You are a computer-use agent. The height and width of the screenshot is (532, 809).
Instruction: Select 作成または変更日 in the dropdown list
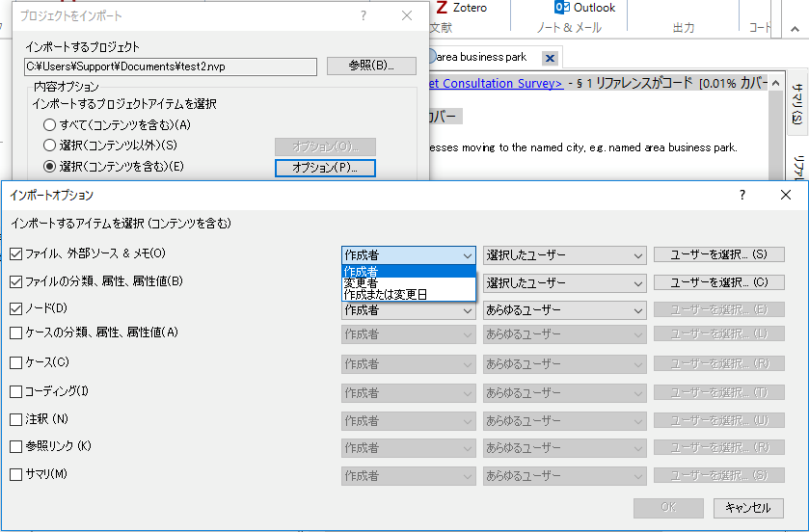pos(385,294)
